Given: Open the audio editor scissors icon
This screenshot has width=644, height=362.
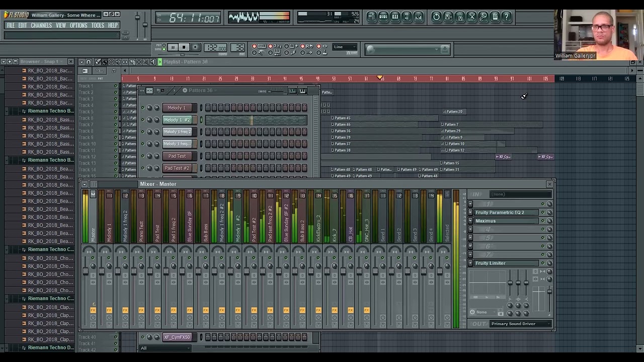Looking at the screenshot, I should pos(471,17).
